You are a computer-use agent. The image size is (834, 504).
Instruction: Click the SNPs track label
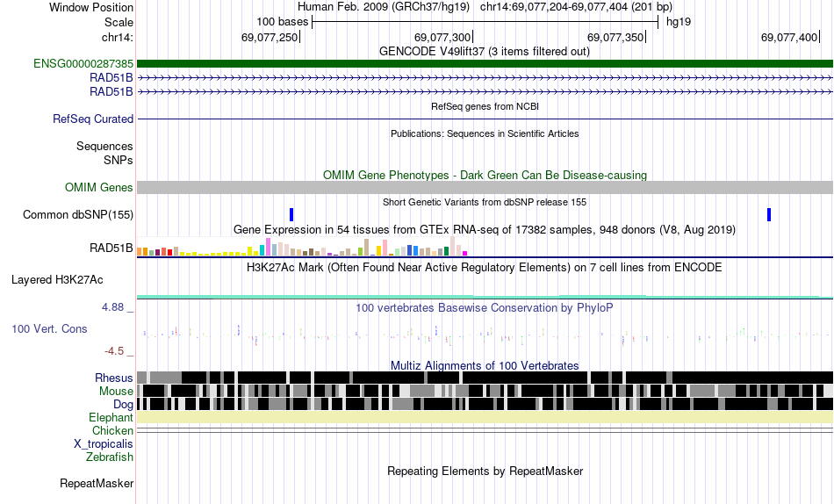pos(119,160)
